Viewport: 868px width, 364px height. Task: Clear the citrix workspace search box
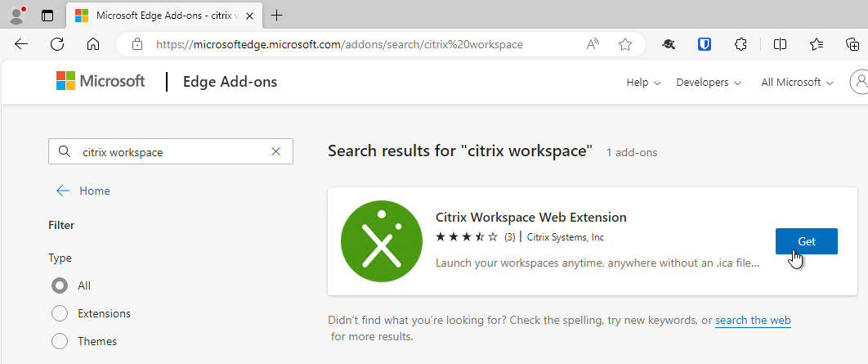(275, 152)
